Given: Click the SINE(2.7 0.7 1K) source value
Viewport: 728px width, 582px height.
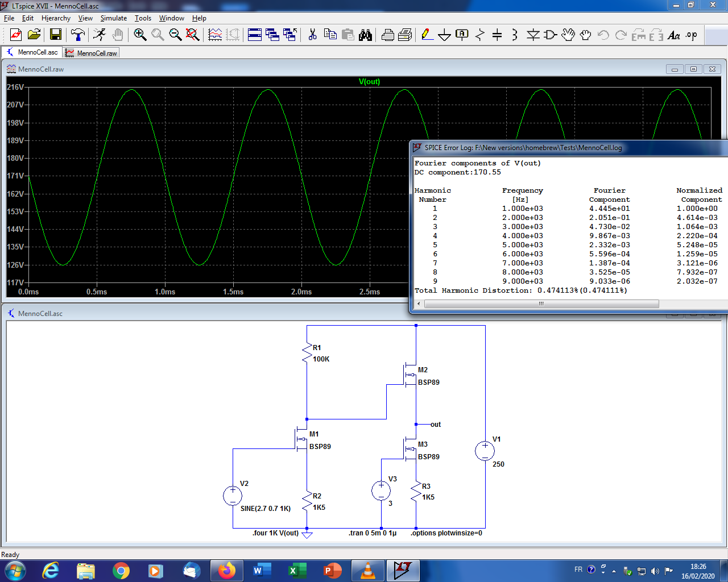Looking at the screenshot, I should pos(266,509).
